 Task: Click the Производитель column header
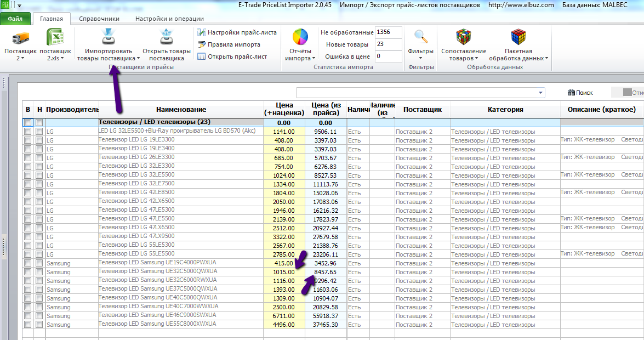pos(72,109)
